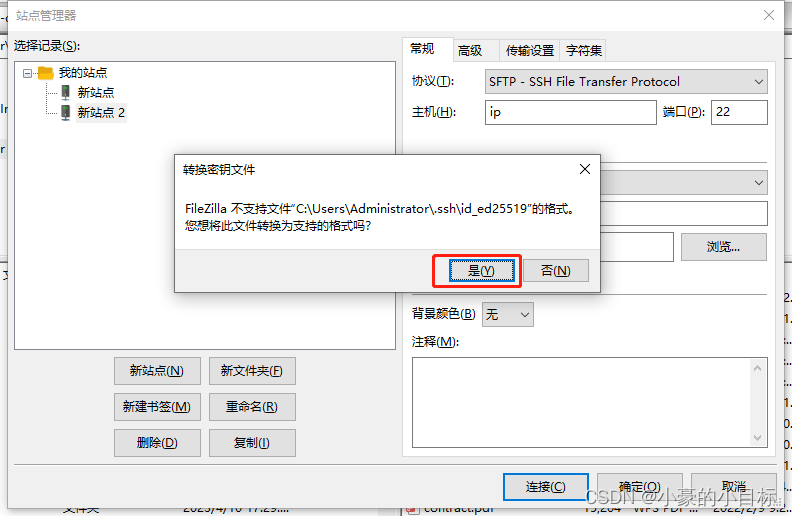Click the server icon beside 新站点
The height and width of the screenshot is (516, 792).
coord(66,92)
